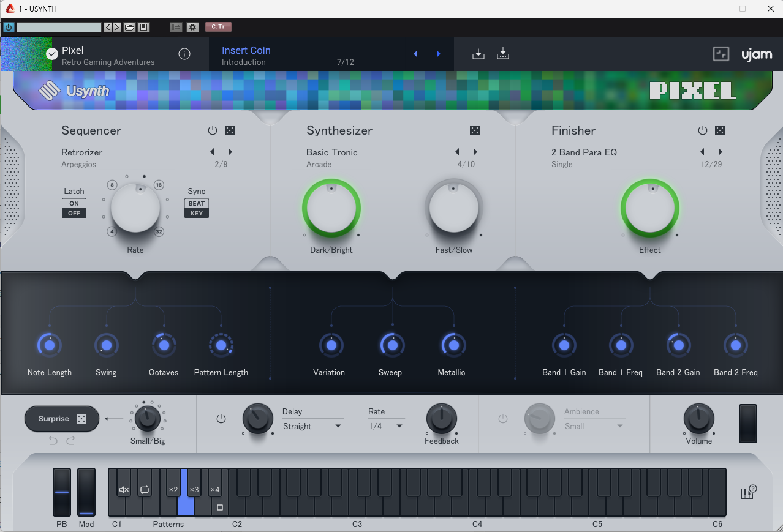The image size is (783, 532).
Task: Open the keyboard help icon
Action: (x=749, y=493)
